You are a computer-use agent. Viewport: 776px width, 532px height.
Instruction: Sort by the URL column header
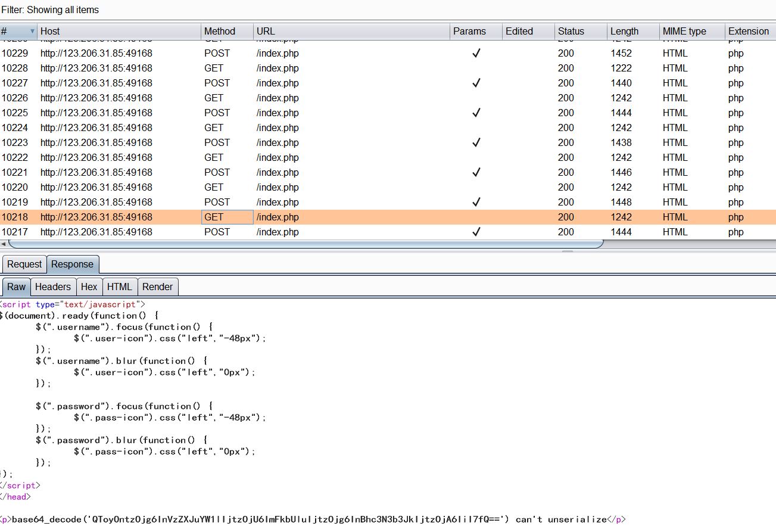point(351,31)
